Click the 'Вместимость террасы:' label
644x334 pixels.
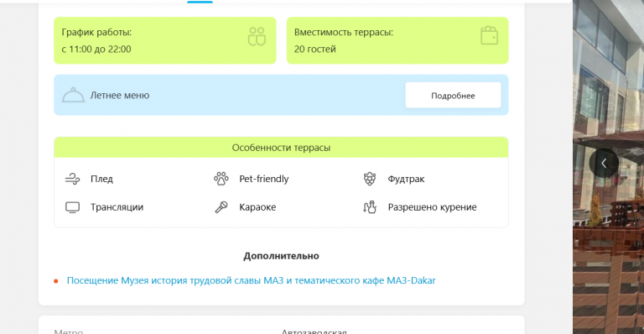point(343,32)
